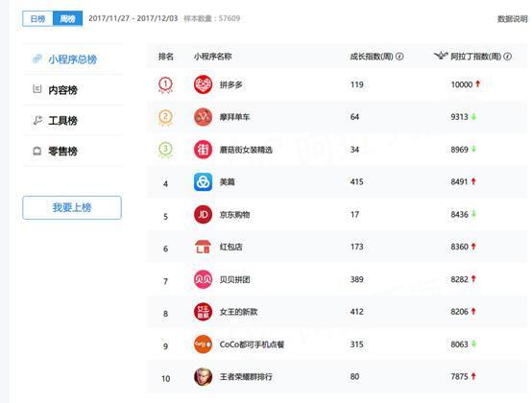Open the 内容榜 content ranking

pos(62,90)
